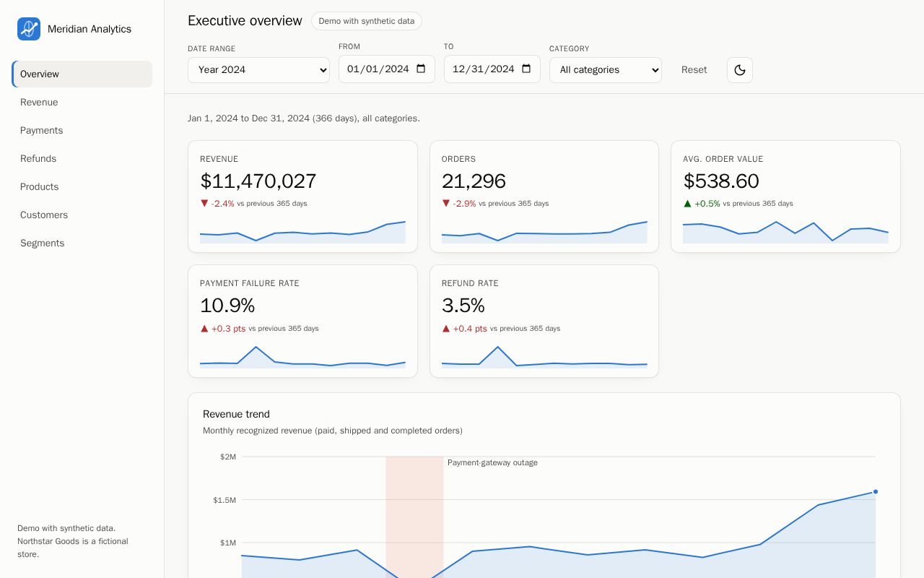Click the +0.5% average order value change

coord(702,204)
